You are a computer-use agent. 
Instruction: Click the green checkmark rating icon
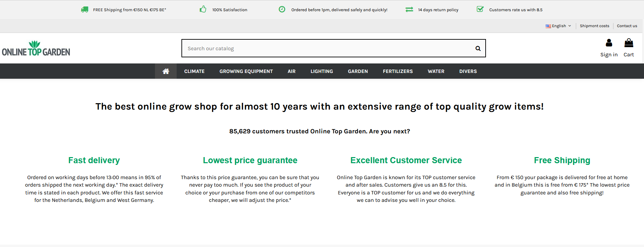480,9
